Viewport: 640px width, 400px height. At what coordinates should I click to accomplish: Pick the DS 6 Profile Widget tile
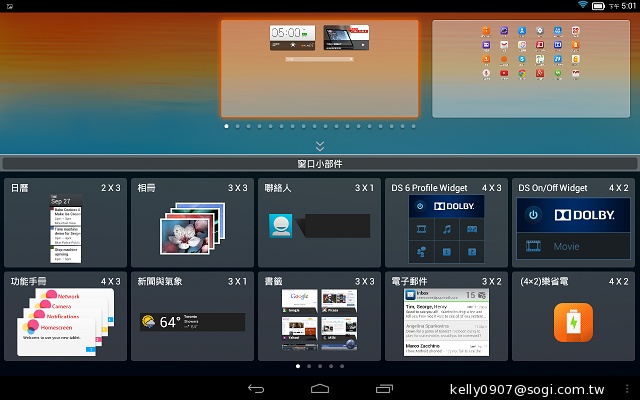[446, 223]
